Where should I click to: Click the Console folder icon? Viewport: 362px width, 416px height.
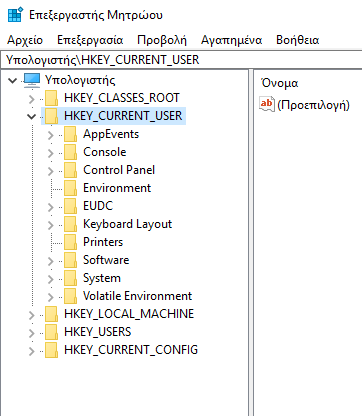click(70, 152)
